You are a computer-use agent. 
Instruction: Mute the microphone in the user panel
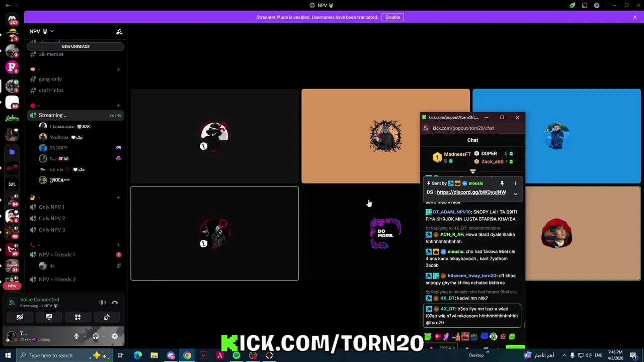[x=76, y=336]
